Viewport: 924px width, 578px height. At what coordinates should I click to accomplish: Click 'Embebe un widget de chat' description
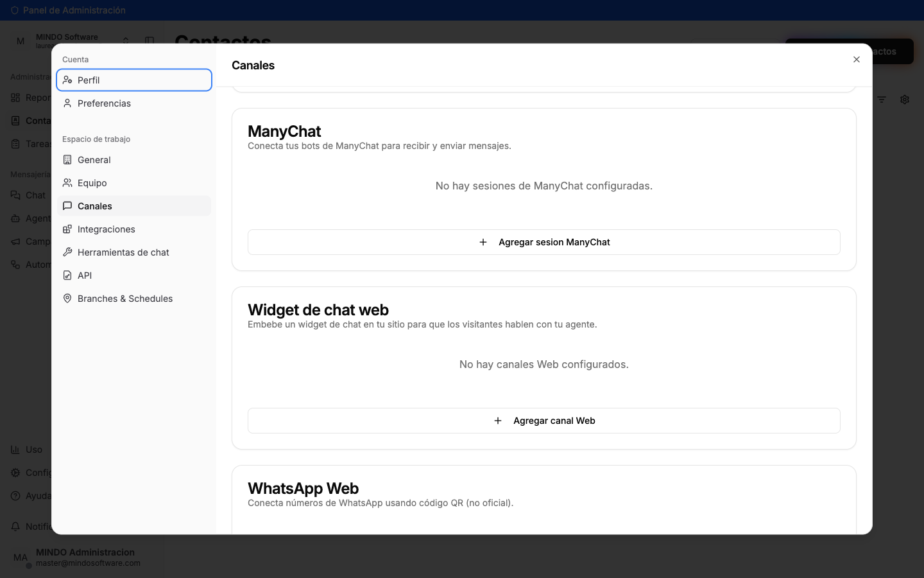pyautogui.click(x=422, y=324)
